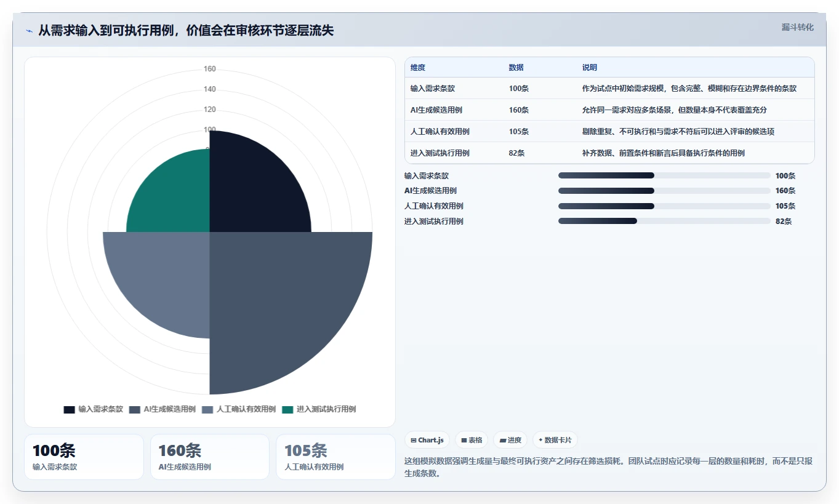This screenshot has width=839, height=504.
Task: Click the AI生成候选用例 progress bar
Action: [x=664, y=191]
